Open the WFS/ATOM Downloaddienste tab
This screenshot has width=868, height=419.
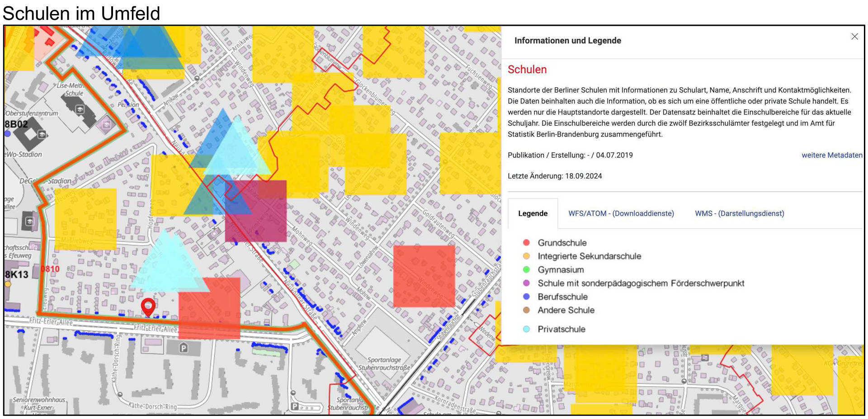[x=621, y=213]
